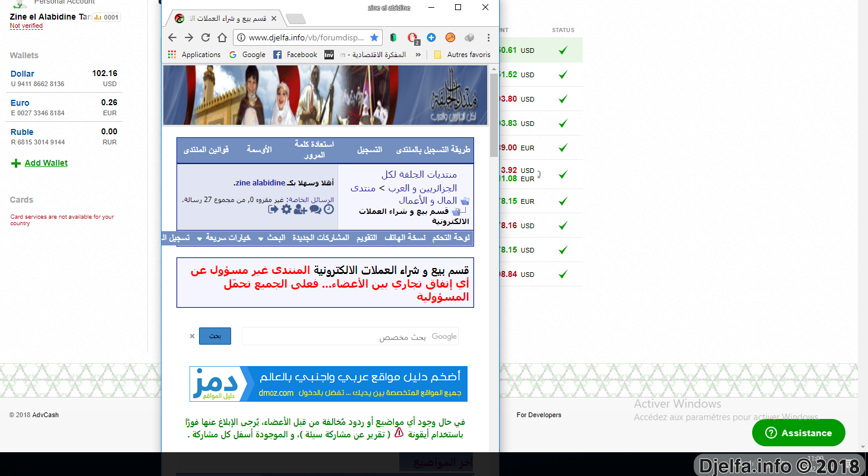Open the forum messages speech-bubbles icon

click(315, 209)
